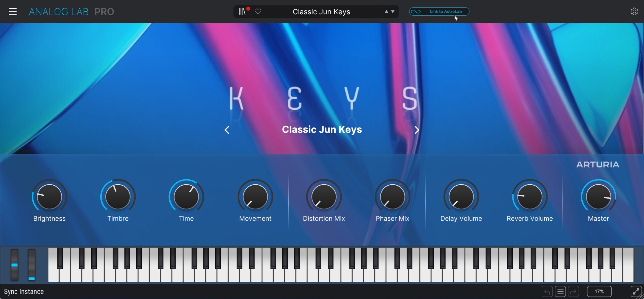Click the Brightness knob
The image size is (644, 299).
[x=49, y=197]
